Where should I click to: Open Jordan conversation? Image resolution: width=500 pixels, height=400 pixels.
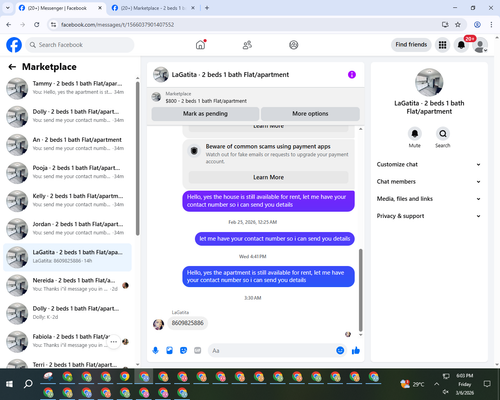point(67,229)
